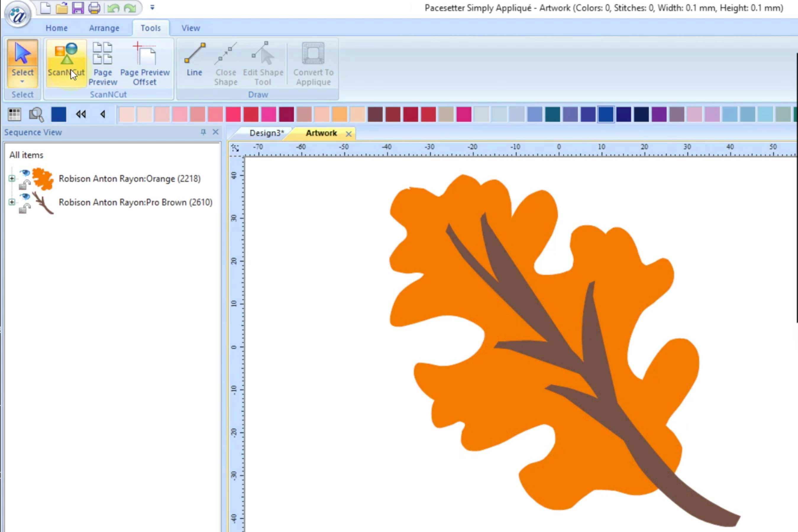
Task: Hide the Robison Anton Rayon Orange item
Action: coord(25,173)
